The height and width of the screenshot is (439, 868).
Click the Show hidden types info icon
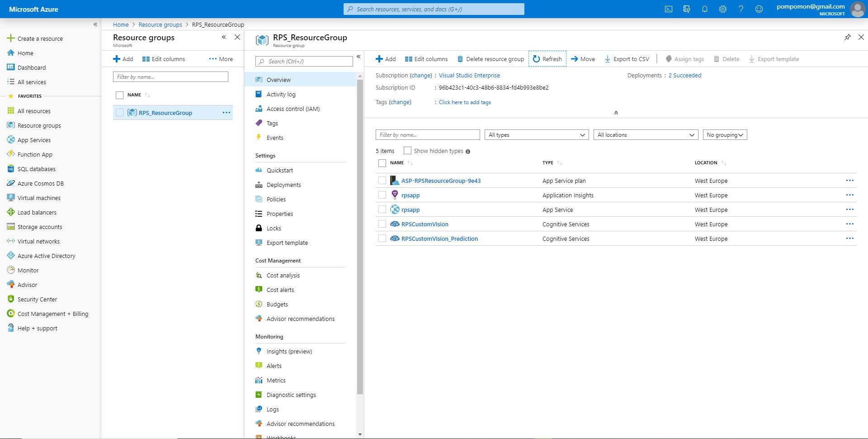tap(468, 152)
